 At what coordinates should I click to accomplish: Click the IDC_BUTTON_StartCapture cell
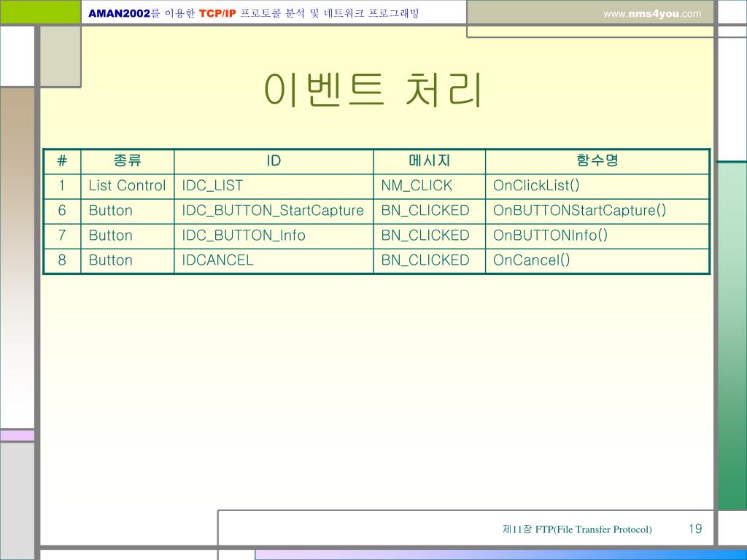pyautogui.click(x=274, y=211)
